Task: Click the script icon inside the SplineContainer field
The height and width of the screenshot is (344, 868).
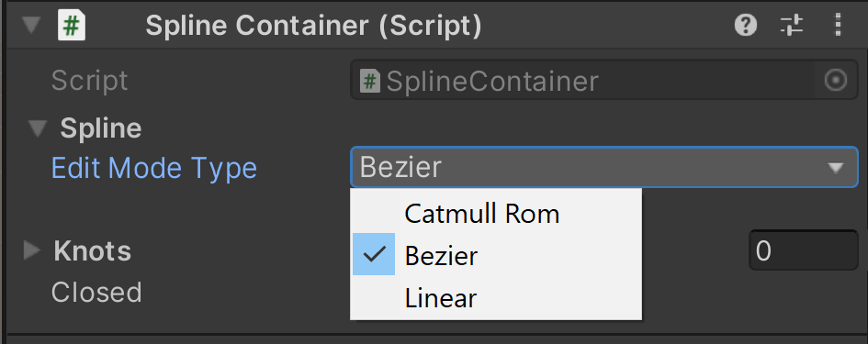Action: click(x=370, y=82)
